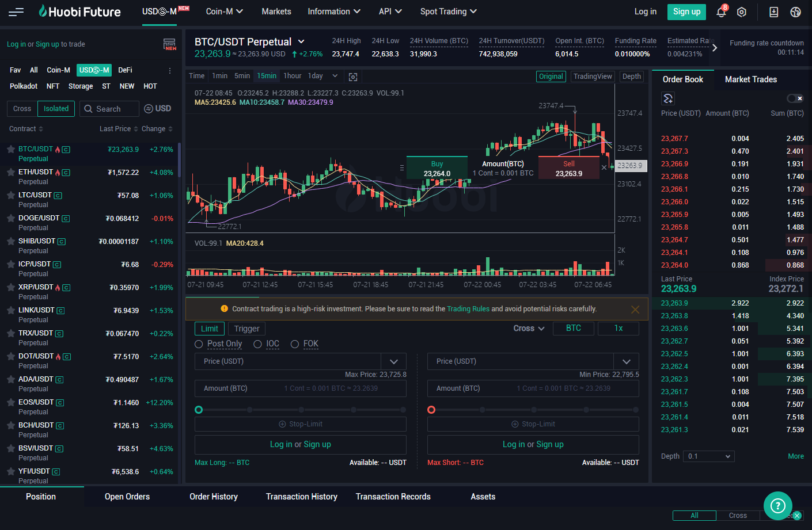The image size is (812, 530).
Task: Show the Depth chart
Action: 632,77
